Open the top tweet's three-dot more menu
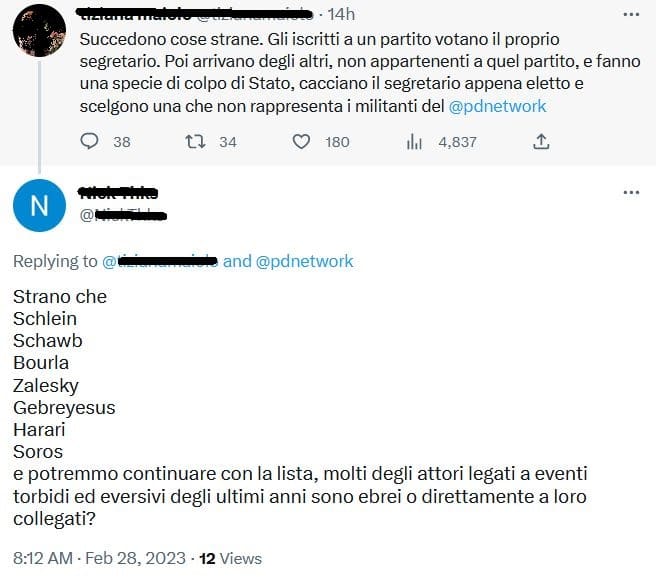This screenshot has width=656, height=586. tap(630, 16)
